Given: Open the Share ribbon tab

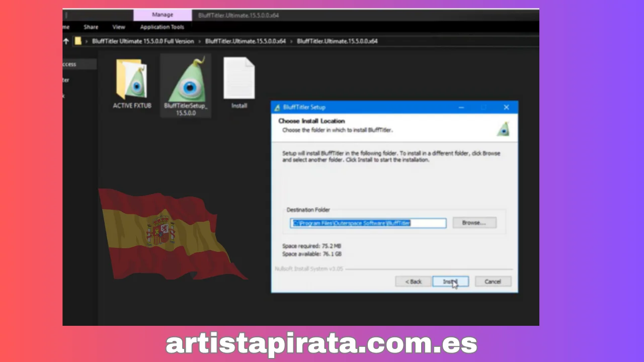Looking at the screenshot, I should pos(91,27).
